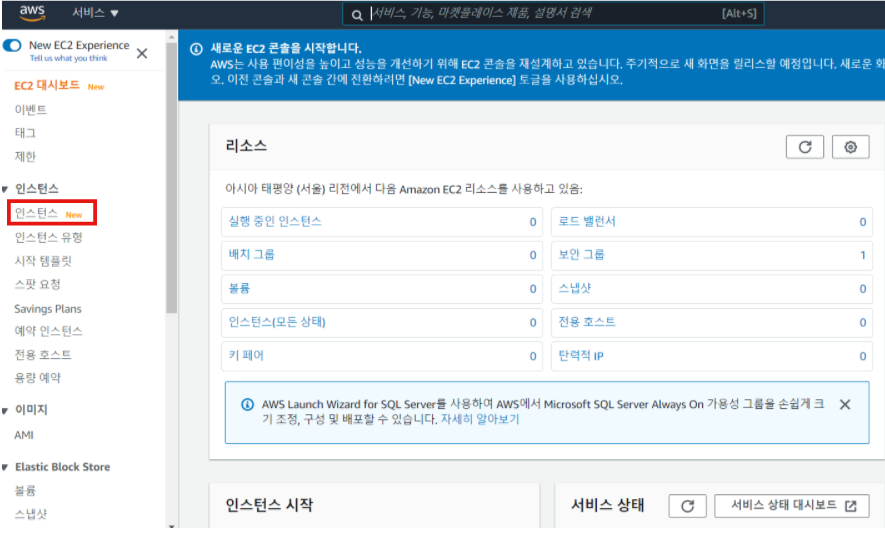885x543 pixels.
Task: Click the sidebar scrollbar thumb
Action: [172, 177]
